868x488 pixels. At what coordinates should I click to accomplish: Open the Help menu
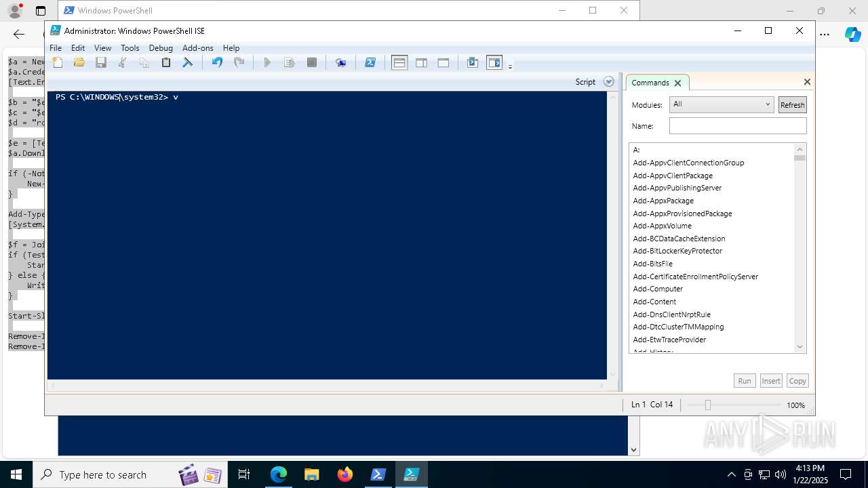[x=231, y=47]
